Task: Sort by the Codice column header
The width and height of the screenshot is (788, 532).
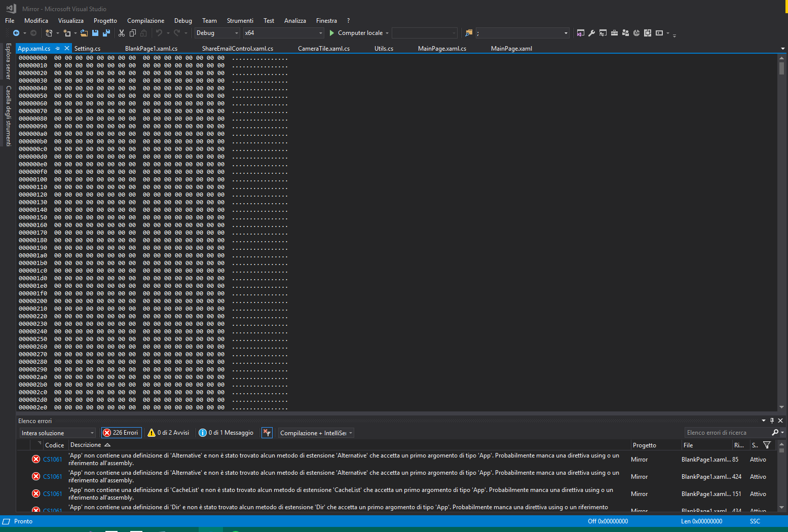Action: [x=54, y=445]
